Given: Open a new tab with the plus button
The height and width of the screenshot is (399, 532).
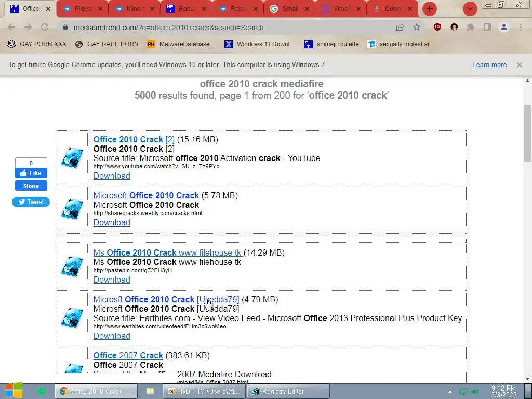Looking at the screenshot, I should point(430,9).
